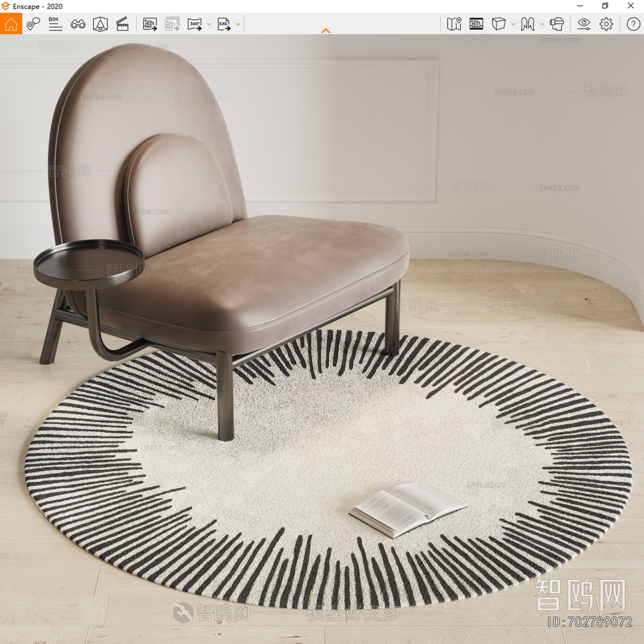Open the minimap icon
644x644 pixels.
(x=454, y=24)
